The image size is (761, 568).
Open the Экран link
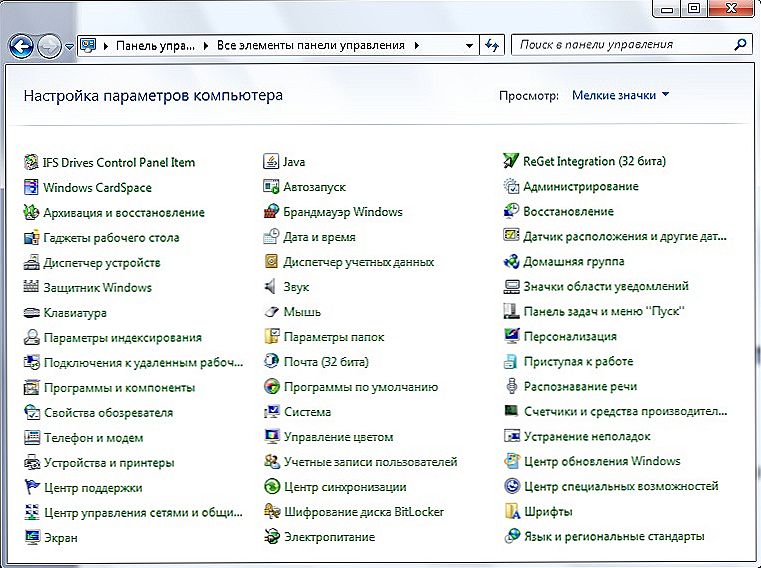(61, 538)
